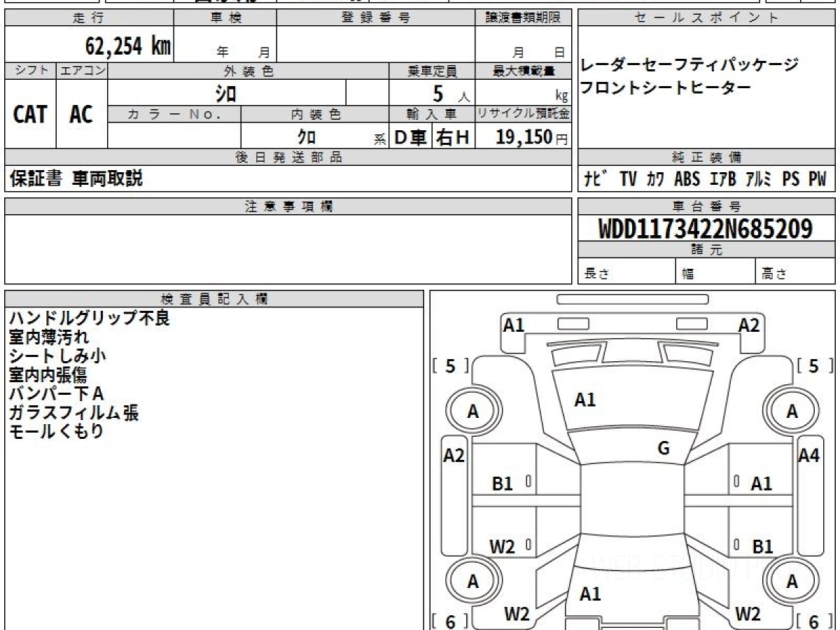Click the B1 mark beside the A2 fender mark
This screenshot has height=630, width=840.
click(503, 483)
